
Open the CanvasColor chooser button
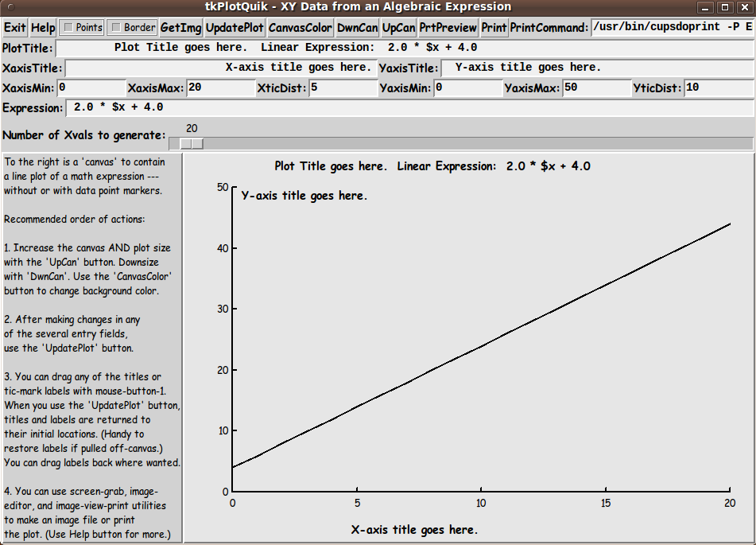300,28
